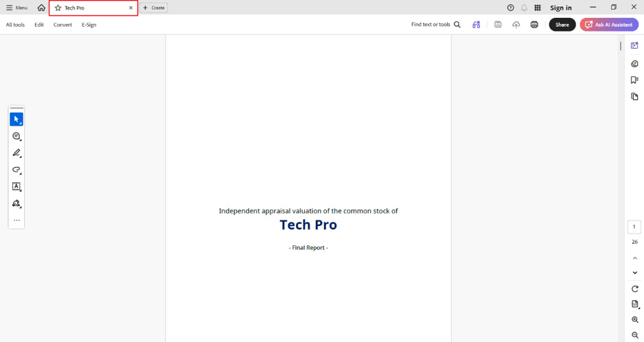
Task: Click the Share button
Action: pos(562,25)
